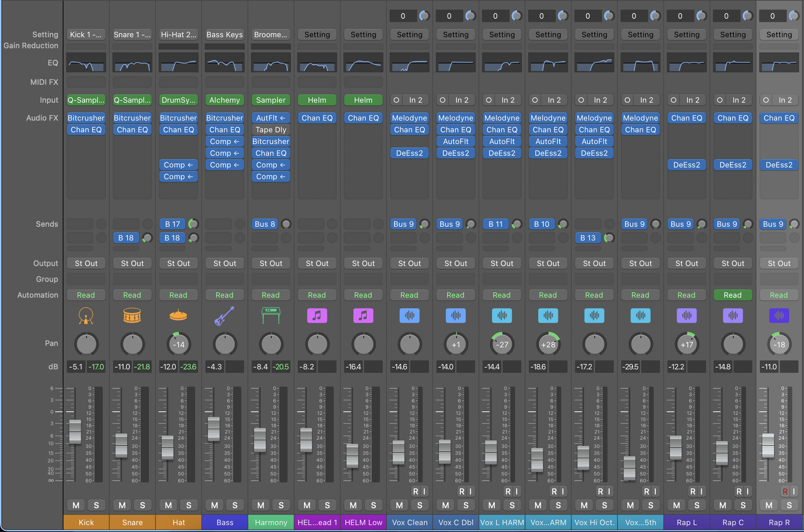
Task: Click the Bass guitar track icon
Action: [224, 316]
